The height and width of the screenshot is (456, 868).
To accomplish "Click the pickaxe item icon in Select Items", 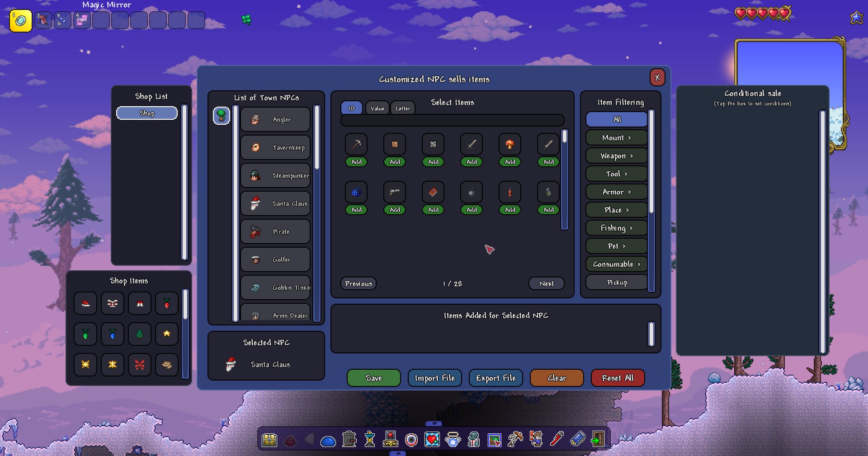I will (356, 145).
